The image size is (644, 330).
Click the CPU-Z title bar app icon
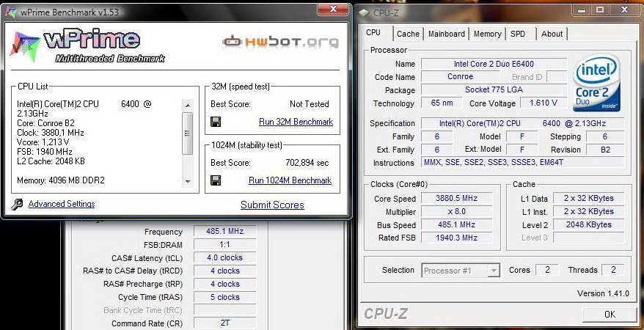click(x=364, y=12)
